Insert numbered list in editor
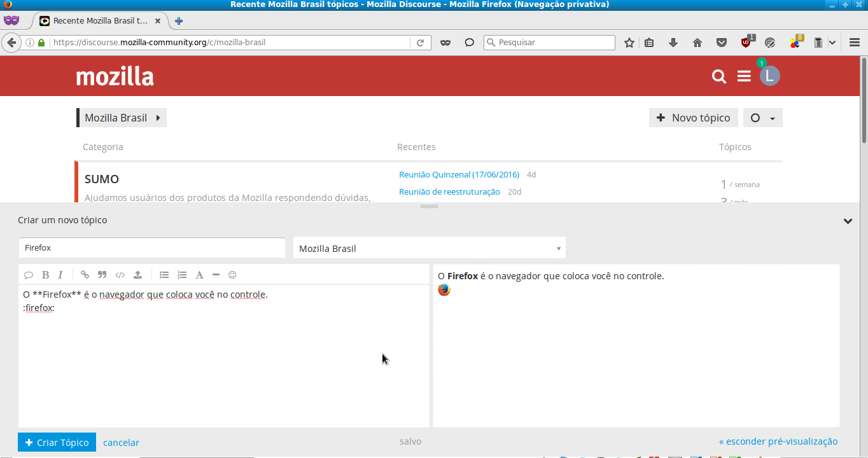This screenshot has height=458, width=868. (x=182, y=275)
